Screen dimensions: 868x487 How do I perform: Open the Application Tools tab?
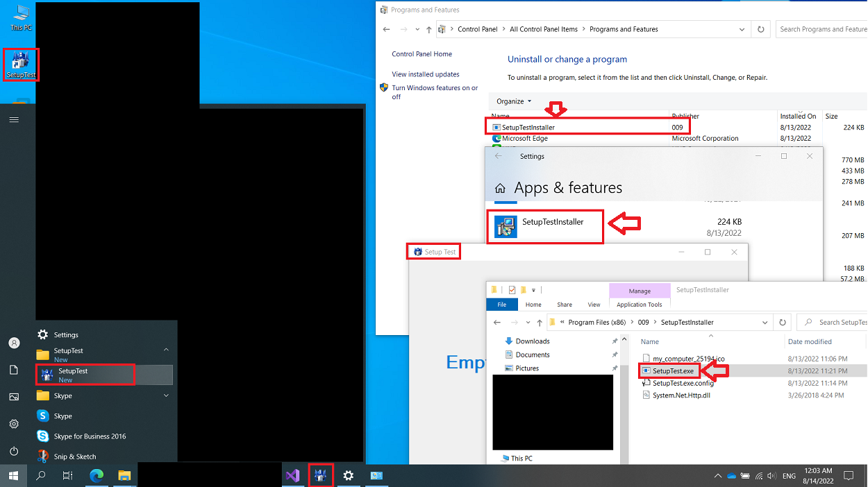(x=640, y=305)
